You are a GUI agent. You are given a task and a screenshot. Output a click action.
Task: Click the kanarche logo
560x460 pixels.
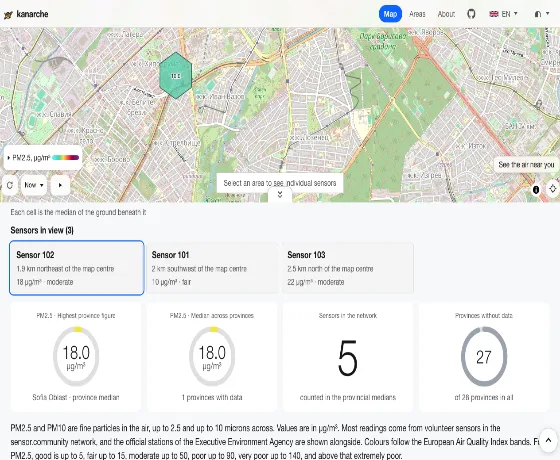(x=26, y=14)
